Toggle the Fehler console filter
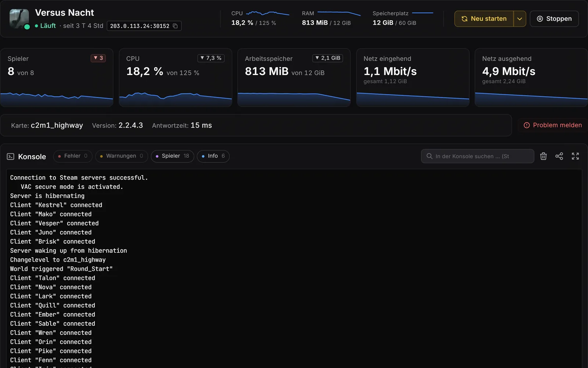The image size is (588, 368). pyautogui.click(x=73, y=156)
